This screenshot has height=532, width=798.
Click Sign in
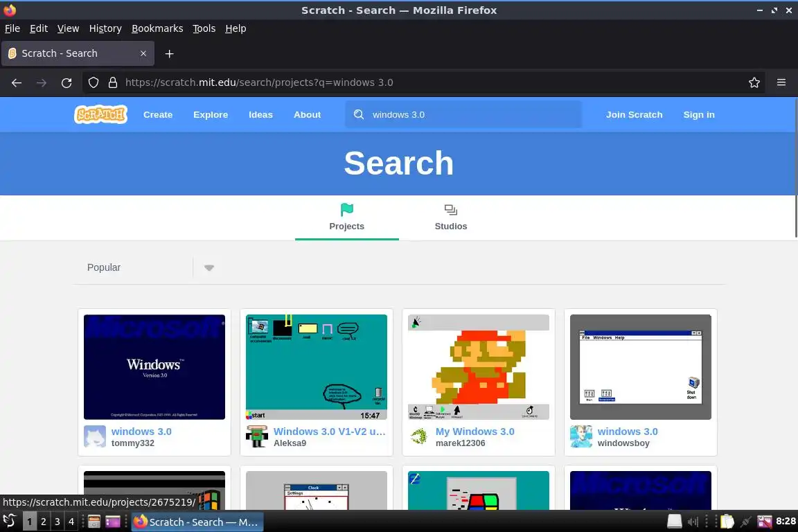coord(699,114)
